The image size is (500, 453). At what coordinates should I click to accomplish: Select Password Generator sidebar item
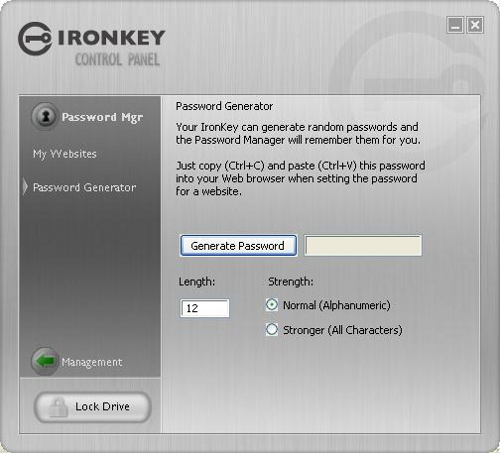click(85, 187)
